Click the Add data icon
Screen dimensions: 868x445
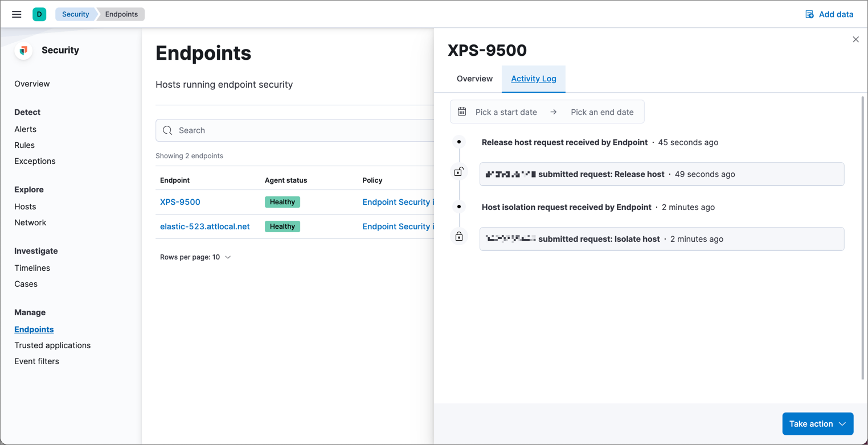click(x=809, y=14)
